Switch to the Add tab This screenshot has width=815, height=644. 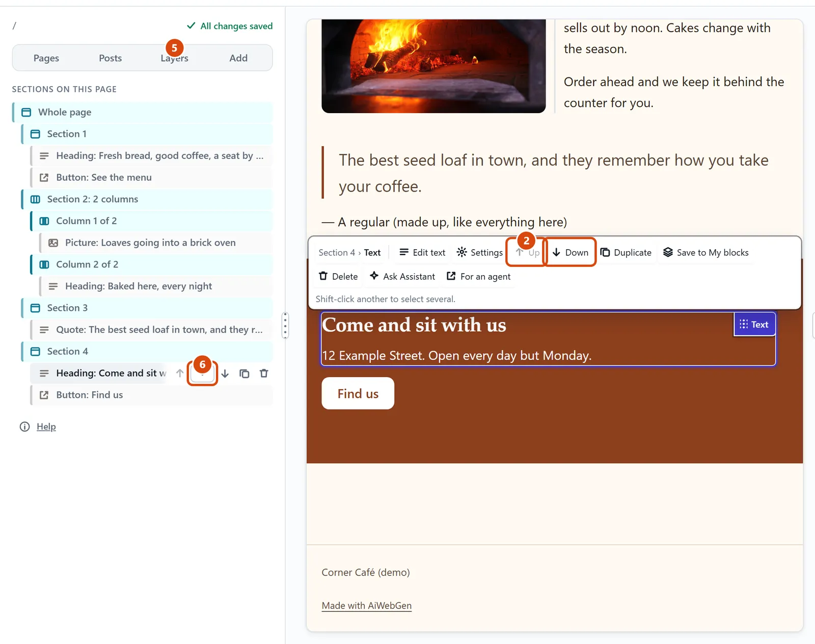[x=238, y=58]
